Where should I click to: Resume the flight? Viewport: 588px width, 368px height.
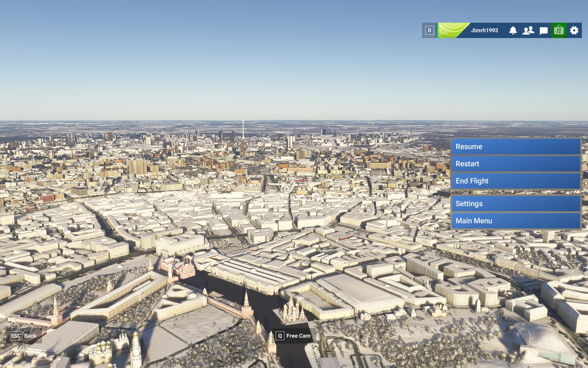[x=516, y=147]
